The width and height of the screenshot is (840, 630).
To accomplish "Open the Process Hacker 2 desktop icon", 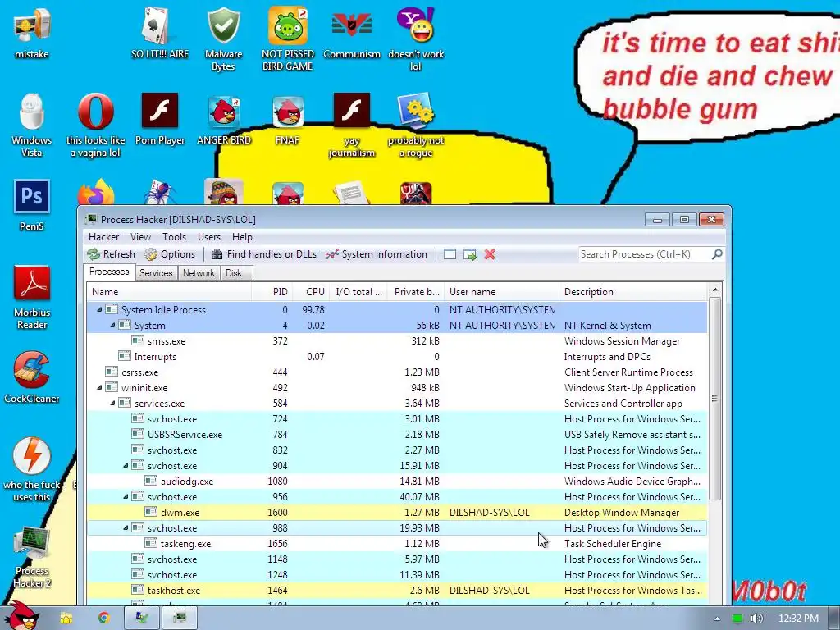I will (x=32, y=557).
